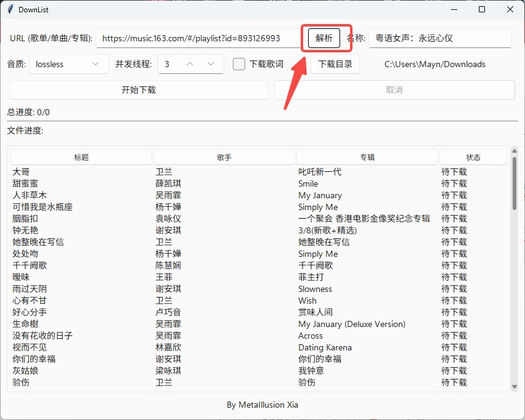Open the lossless audio quality dropdown
This screenshot has width=525, height=420.
pyautogui.click(x=68, y=63)
